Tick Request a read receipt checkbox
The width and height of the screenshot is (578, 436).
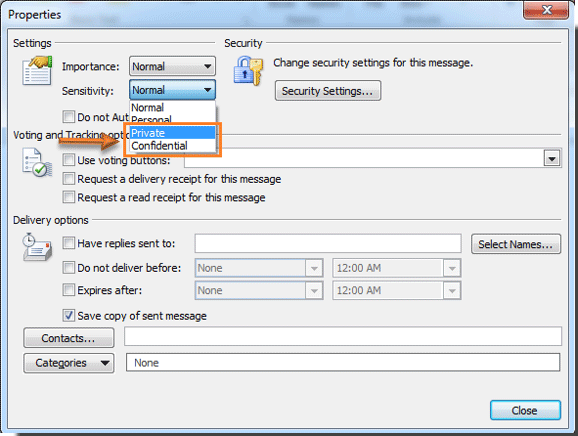(69, 197)
